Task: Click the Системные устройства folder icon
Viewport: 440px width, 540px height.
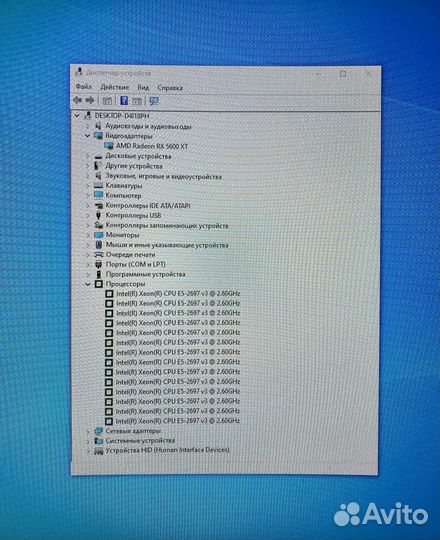Action: [99, 440]
